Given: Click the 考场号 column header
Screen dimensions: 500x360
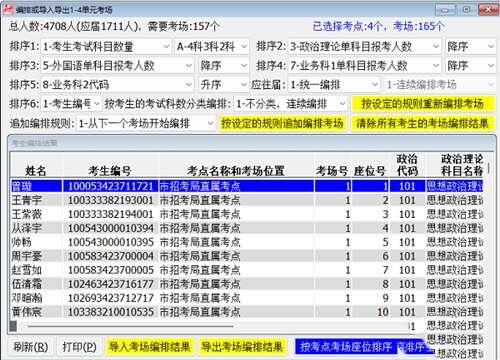Looking at the screenshot, I should pyautogui.click(x=332, y=165).
